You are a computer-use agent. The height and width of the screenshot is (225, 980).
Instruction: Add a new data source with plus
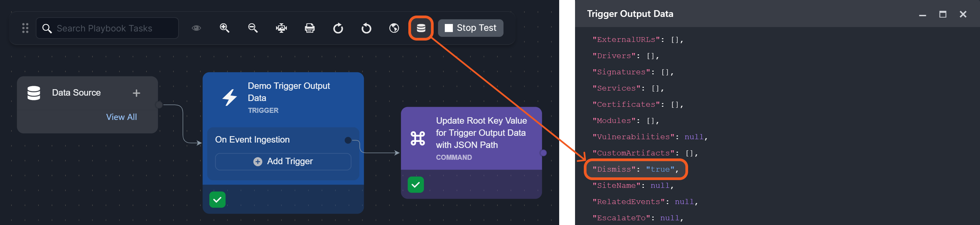136,93
